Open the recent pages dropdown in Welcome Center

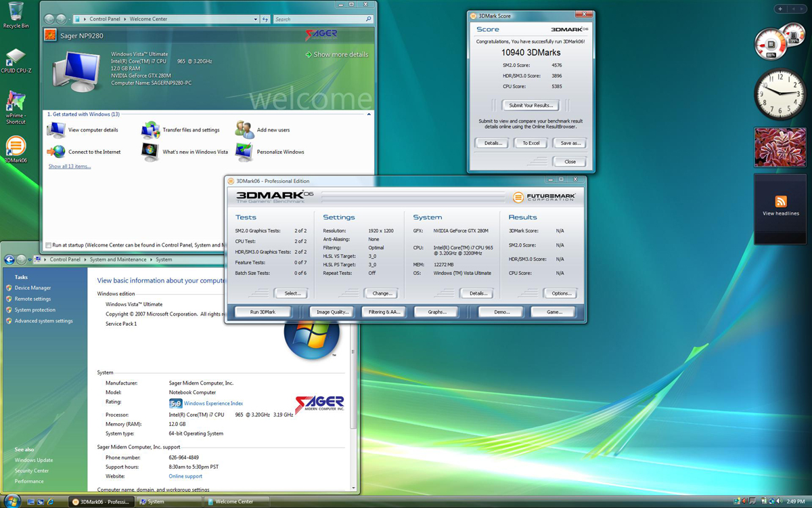pyautogui.click(x=70, y=19)
